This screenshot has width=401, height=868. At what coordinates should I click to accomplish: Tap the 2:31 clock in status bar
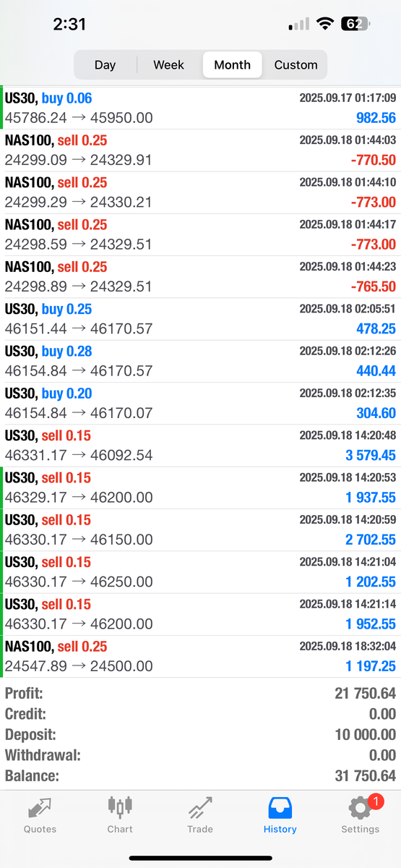point(69,24)
